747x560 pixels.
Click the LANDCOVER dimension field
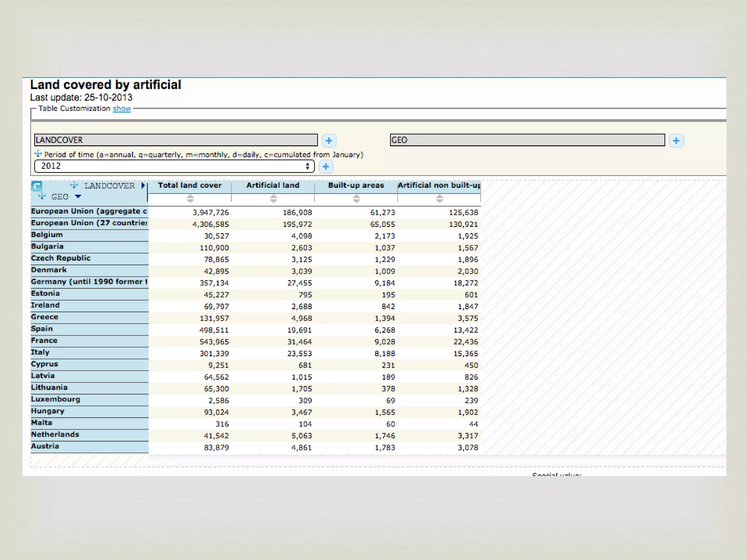(176, 140)
